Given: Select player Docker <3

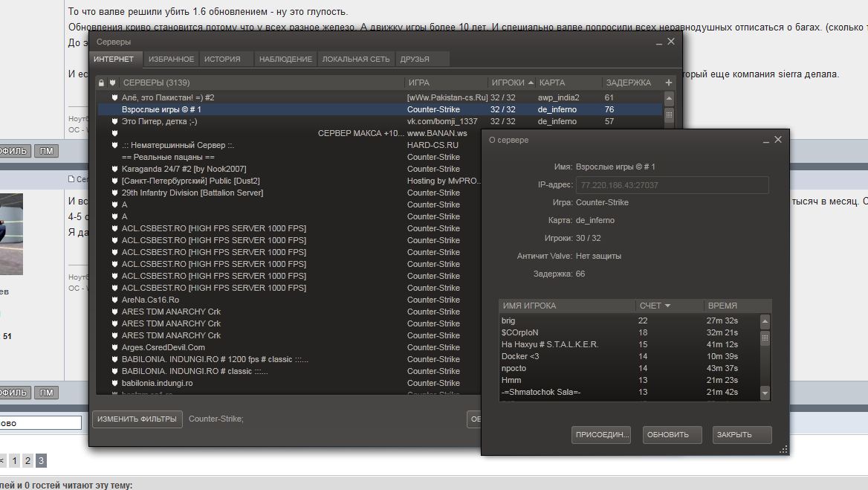Looking at the screenshot, I should click(x=520, y=356).
